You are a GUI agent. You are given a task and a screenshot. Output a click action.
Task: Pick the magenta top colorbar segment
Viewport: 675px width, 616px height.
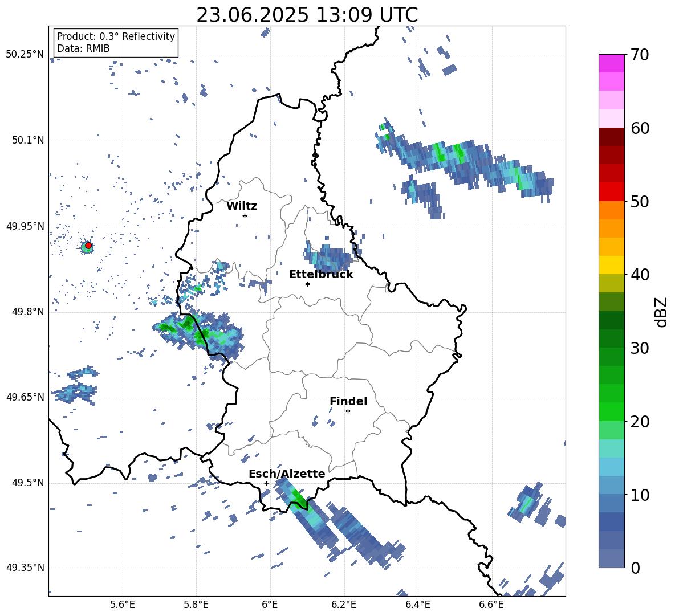611,63
